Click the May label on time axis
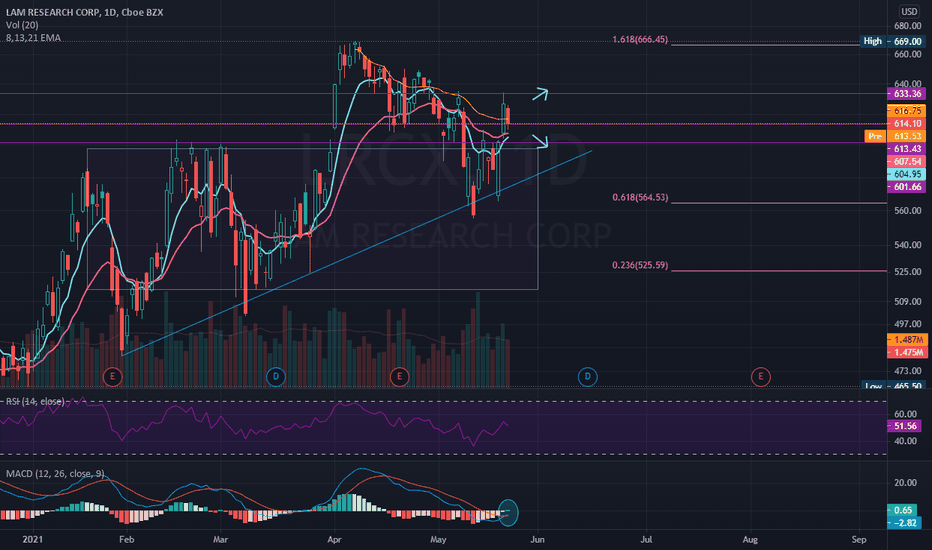Viewport: 932px width, 550px height. (x=438, y=539)
